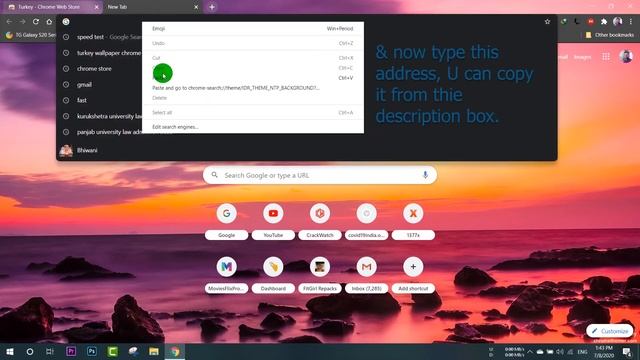This screenshot has width=640, height=360.
Task: Switch to Chrome on the taskbar
Action: click(x=175, y=351)
